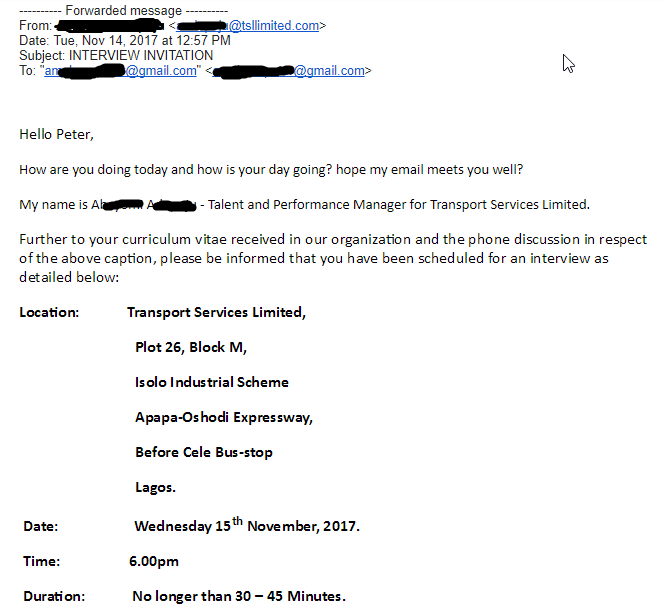Click the Isolo Industrial Scheme line
The image size is (667, 607).
pos(212,382)
